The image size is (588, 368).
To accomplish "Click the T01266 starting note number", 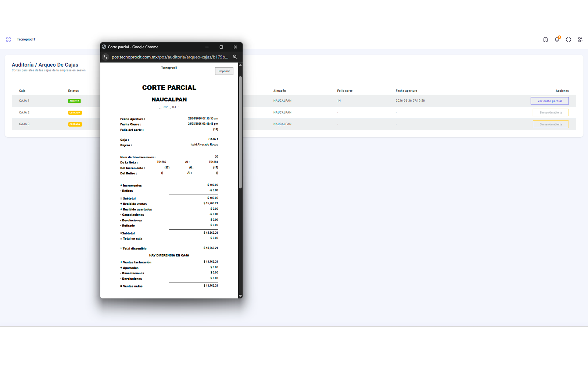I will [x=161, y=162].
